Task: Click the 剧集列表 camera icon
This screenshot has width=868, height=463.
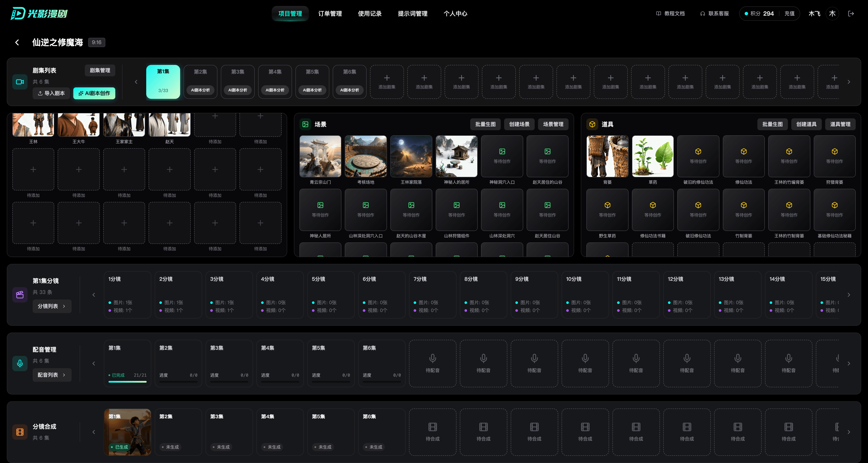Action: [x=20, y=82]
